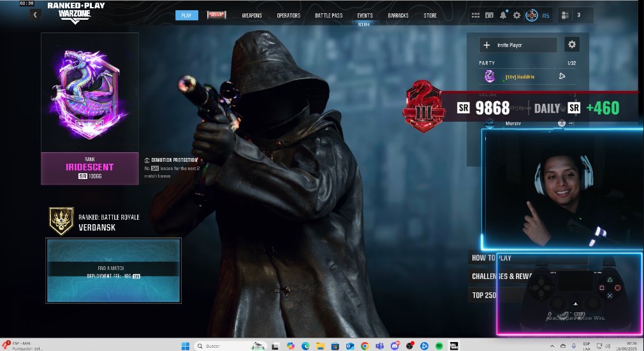Open the STORE tab
This screenshot has height=351, width=644.
click(430, 15)
